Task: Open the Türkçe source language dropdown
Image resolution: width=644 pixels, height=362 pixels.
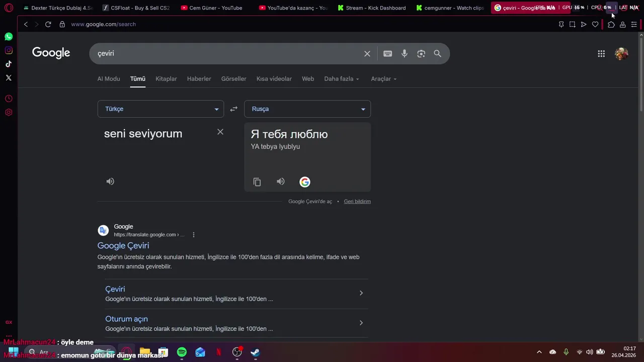Action: point(160,109)
